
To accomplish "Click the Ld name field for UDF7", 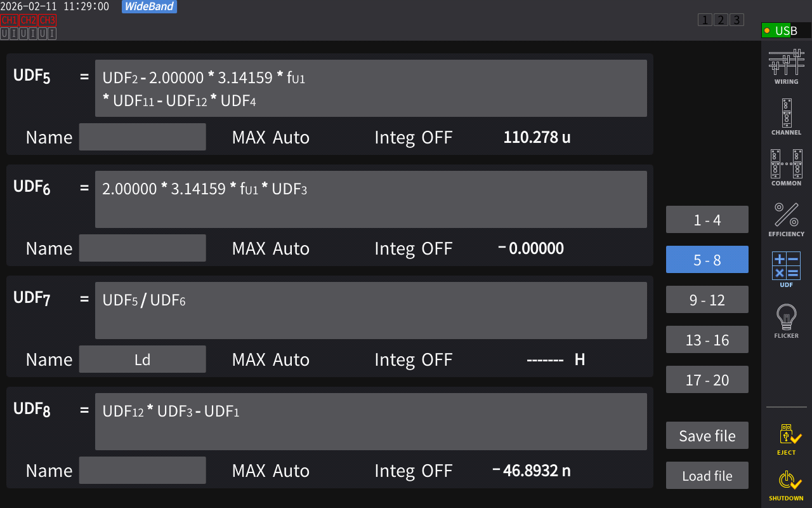I will (x=142, y=359).
